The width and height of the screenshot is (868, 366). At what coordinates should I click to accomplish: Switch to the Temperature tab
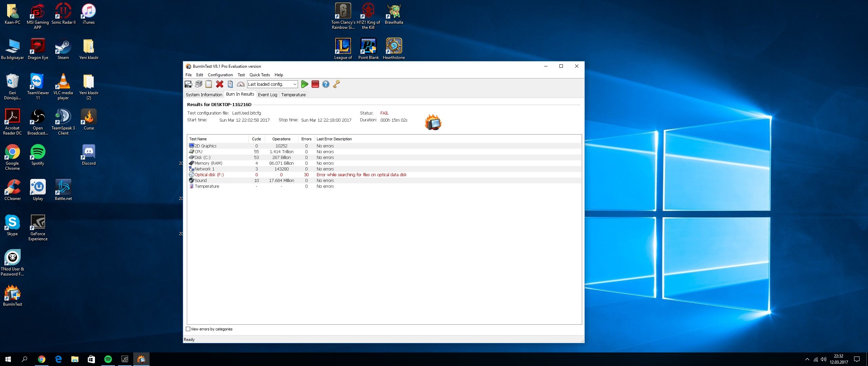293,95
